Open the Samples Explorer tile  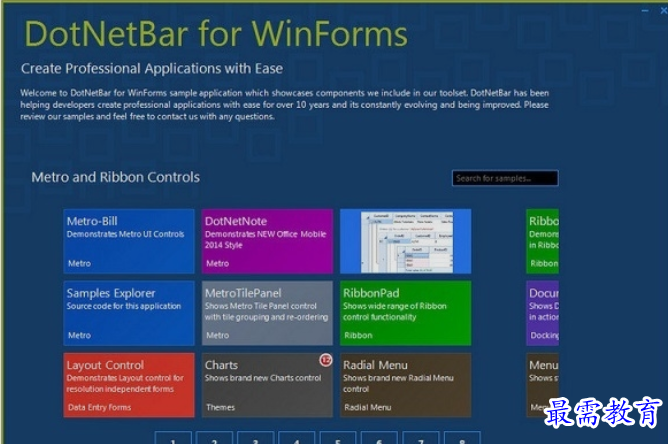pyautogui.click(x=129, y=313)
